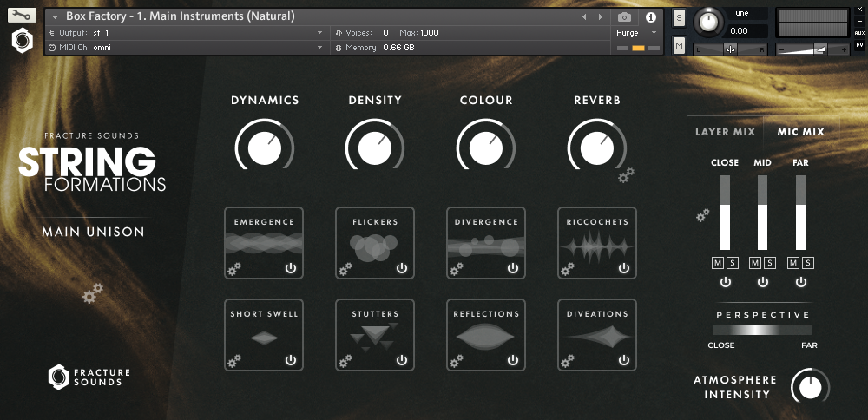Click the Fracture Sounds logo
Viewport: 868px width, 420px height.
pos(89,377)
